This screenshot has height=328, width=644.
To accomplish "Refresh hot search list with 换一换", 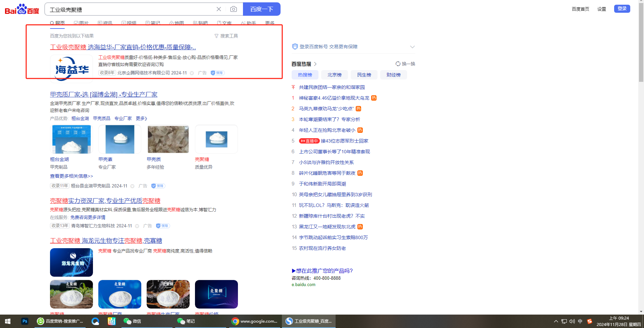I will [405, 64].
